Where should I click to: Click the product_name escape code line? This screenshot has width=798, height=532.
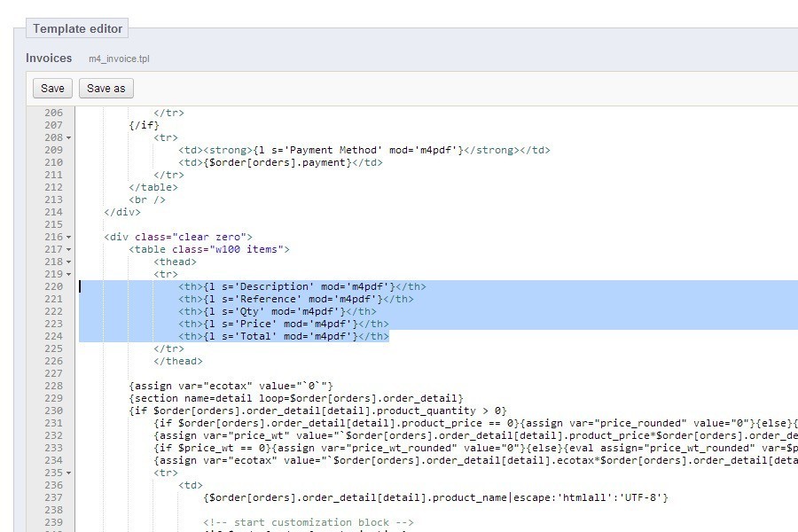click(435, 497)
